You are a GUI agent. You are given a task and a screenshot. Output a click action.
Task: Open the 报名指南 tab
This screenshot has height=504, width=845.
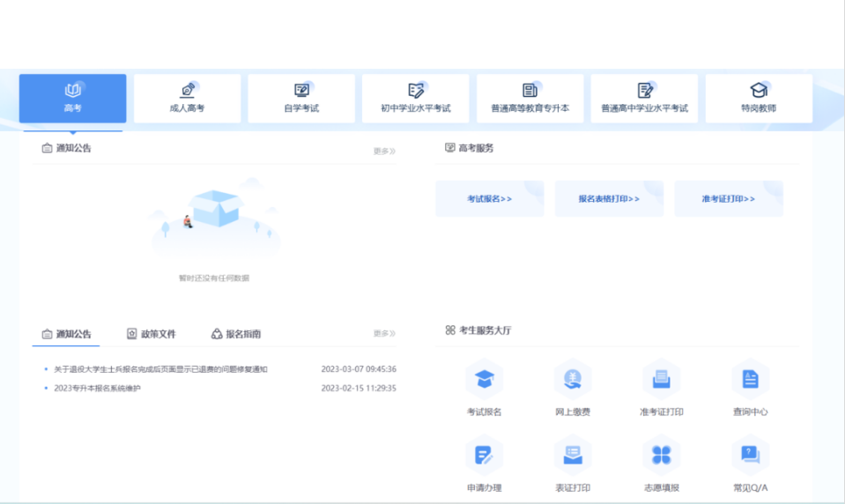pos(235,334)
